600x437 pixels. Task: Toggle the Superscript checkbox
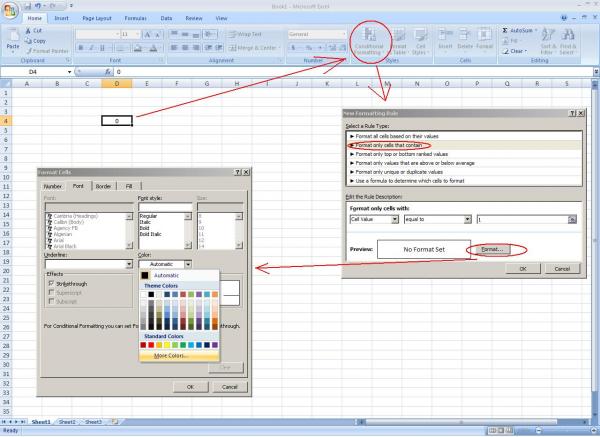pyautogui.click(x=52, y=293)
